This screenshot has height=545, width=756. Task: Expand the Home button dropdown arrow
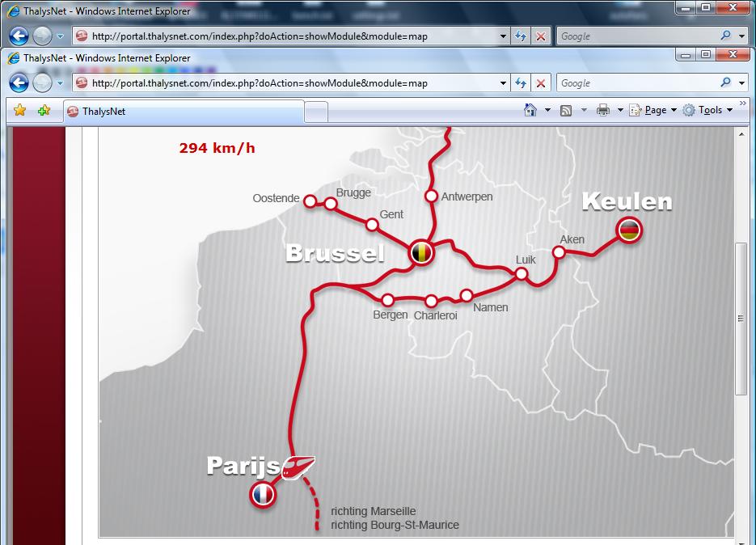[x=547, y=110]
